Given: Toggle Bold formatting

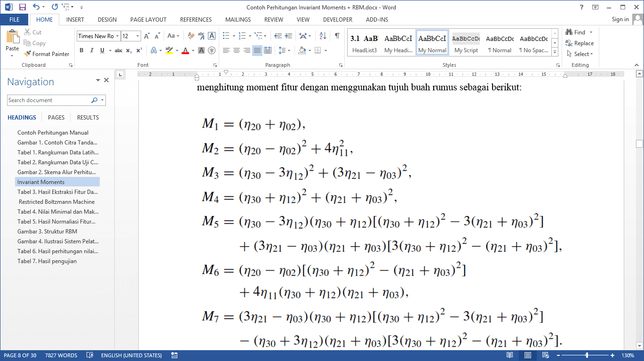Looking at the screenshot, I should pos(81,50).
